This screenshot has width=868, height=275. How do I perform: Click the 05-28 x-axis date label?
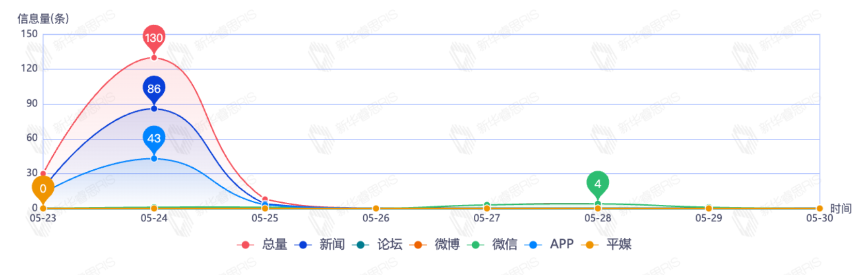coord(598,218)
